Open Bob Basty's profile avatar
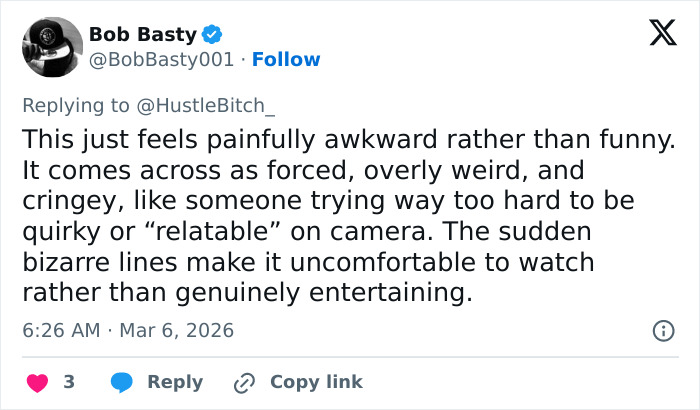Screen dimensions: 700x410 click(x=51, y=46)
